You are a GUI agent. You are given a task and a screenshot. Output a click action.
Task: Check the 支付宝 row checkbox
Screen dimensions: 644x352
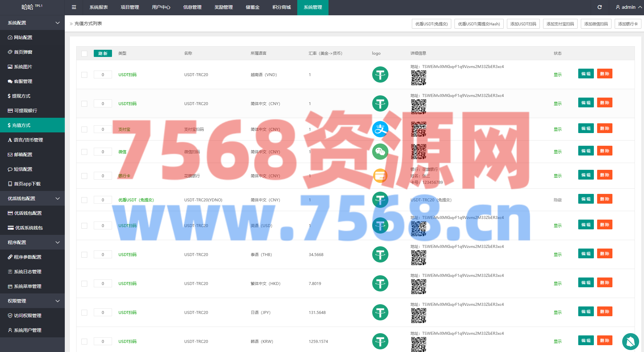pos(84,129)
